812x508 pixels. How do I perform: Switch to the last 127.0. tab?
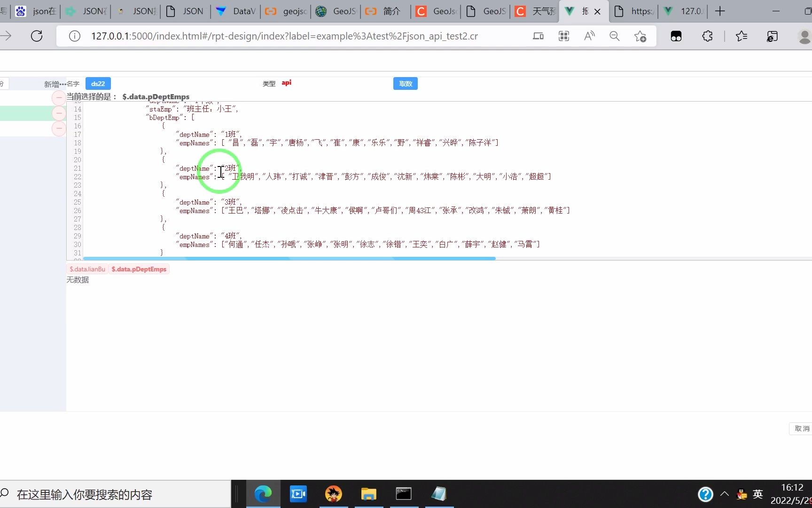pyautogui.click(x=683, y=11)
